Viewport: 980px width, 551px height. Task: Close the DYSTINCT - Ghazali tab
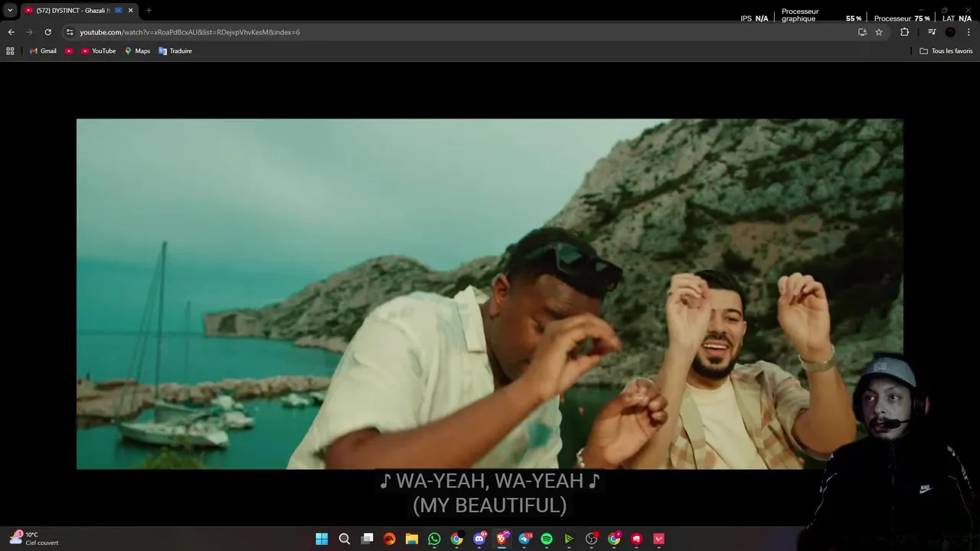pos(130,10)
